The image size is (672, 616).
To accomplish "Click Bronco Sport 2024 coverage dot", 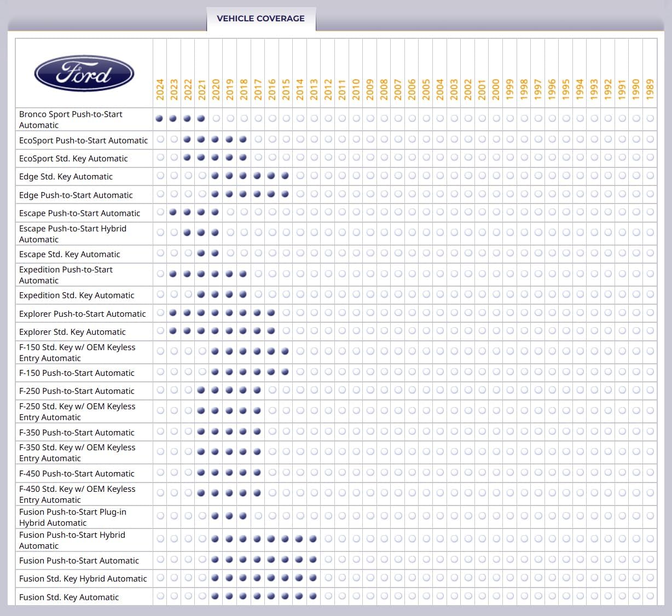I will [x=160, y=118].
